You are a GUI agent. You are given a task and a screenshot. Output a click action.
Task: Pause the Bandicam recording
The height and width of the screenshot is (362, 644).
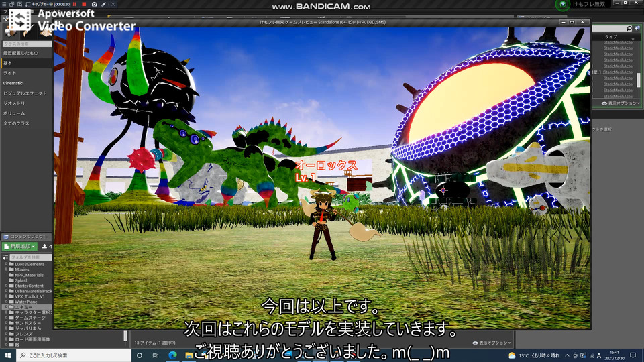[74, 4]
